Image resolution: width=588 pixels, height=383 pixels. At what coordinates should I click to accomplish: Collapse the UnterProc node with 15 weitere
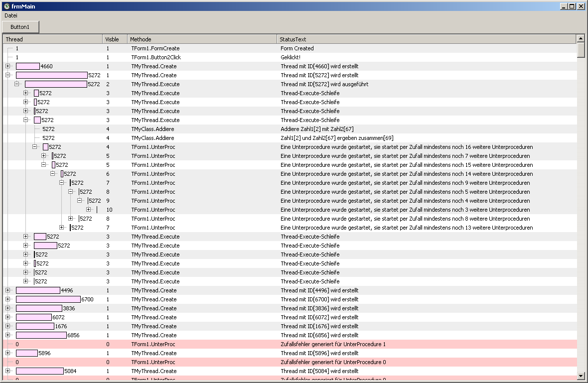tap(44, 165)
